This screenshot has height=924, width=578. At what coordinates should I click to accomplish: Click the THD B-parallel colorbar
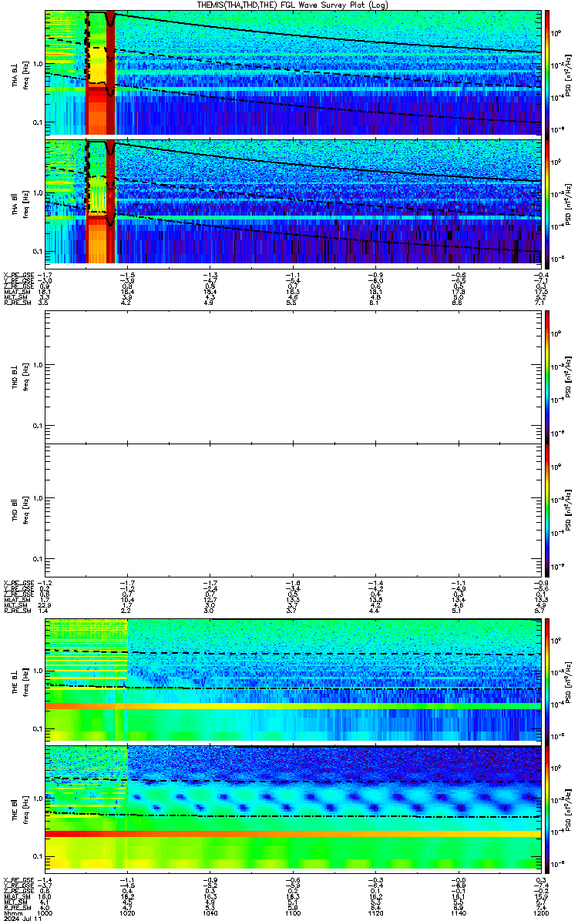click(x=547, y=510)
